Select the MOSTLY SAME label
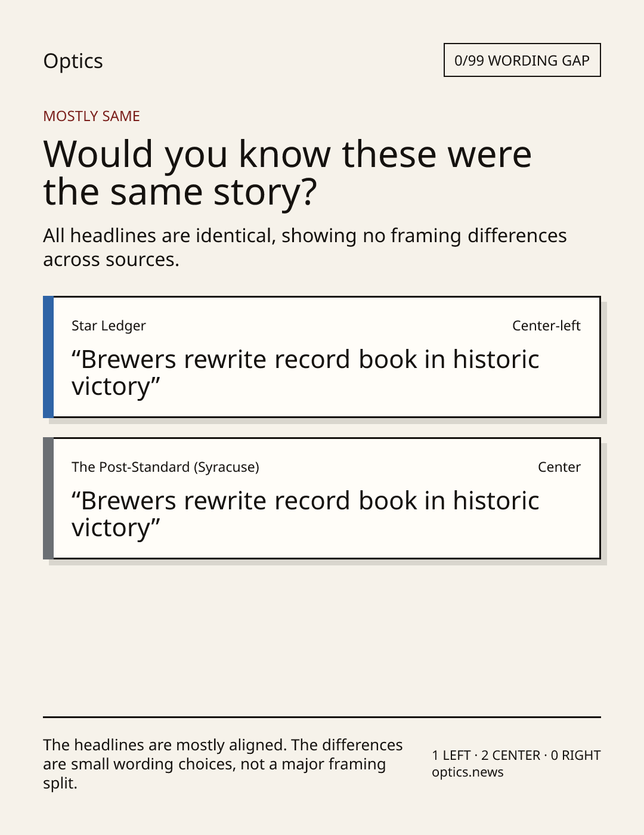 (x=91, y=116)
